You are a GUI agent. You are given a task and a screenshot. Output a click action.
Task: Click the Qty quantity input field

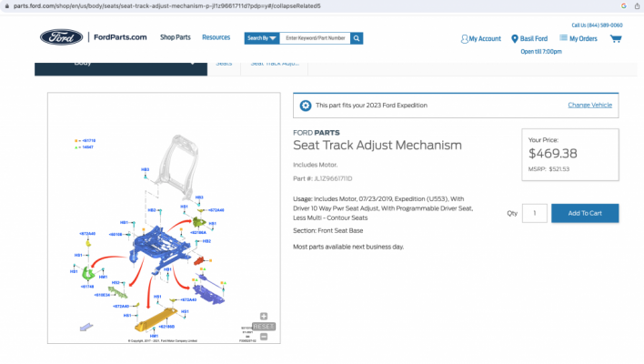[x=534, y=213]
